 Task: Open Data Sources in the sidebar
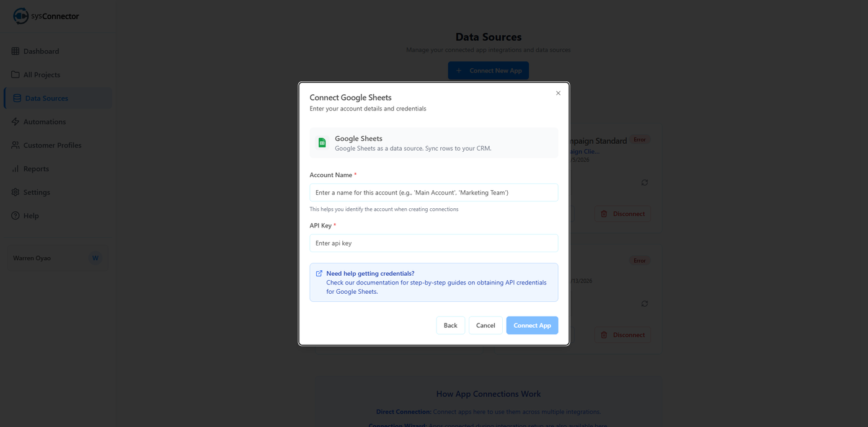[x=46, y=98]
